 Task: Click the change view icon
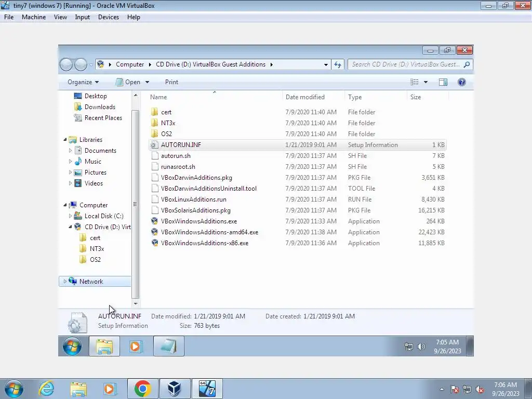pos(414,82)
